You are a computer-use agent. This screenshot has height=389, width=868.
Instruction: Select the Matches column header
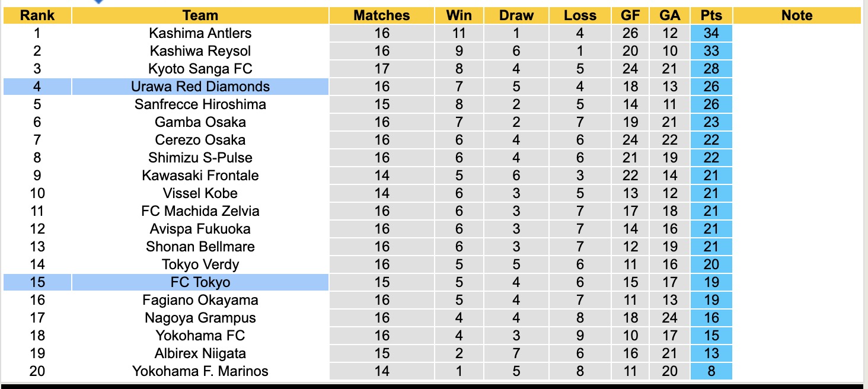point(382,15)
